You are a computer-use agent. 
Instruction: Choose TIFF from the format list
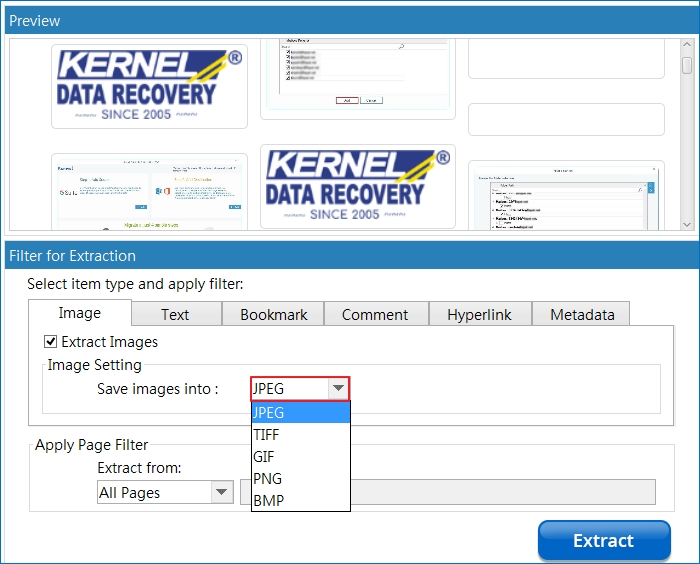tap(300, 434)
